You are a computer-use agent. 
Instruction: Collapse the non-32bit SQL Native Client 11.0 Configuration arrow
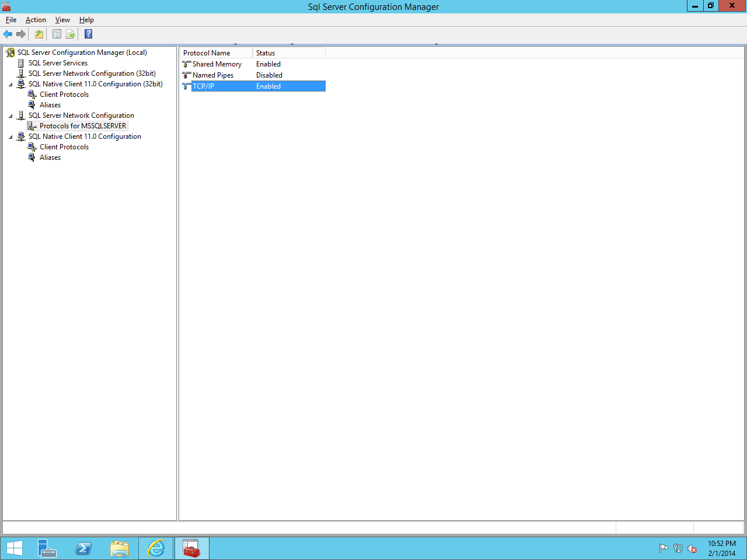point(11,137)
